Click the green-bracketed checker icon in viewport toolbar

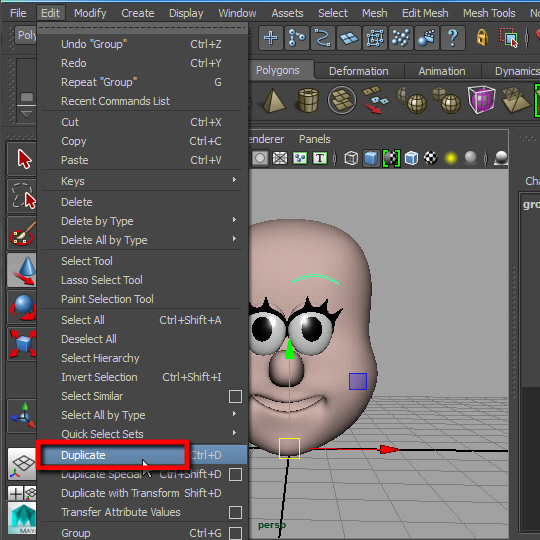(x=391, y=158)
